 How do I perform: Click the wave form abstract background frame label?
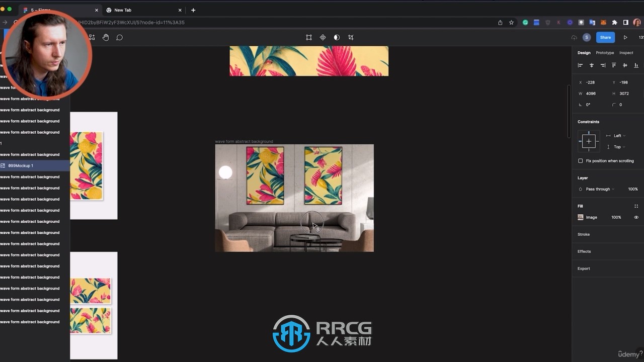click(244, 142)
